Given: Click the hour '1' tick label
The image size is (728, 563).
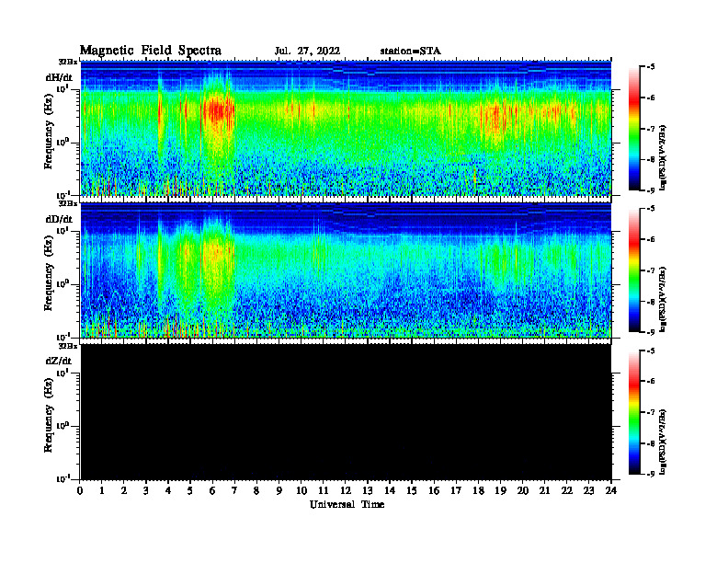Looking at the screenshot, I should click(102, 491).
